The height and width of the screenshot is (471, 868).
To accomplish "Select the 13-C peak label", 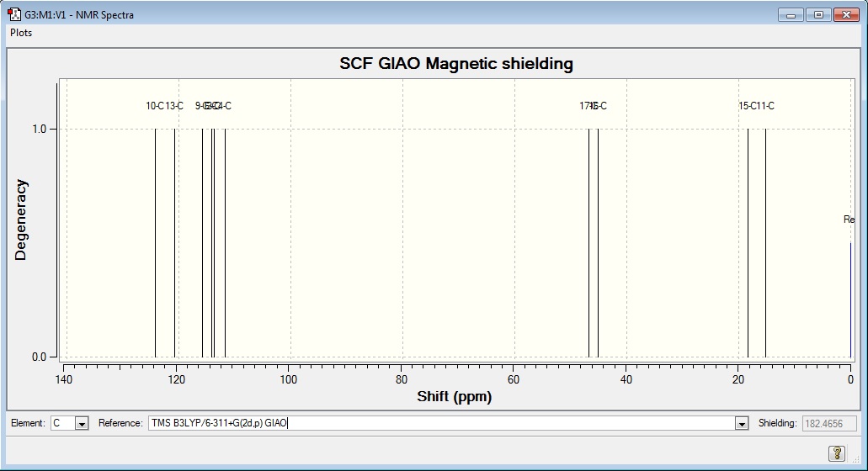I will (174, 106).
